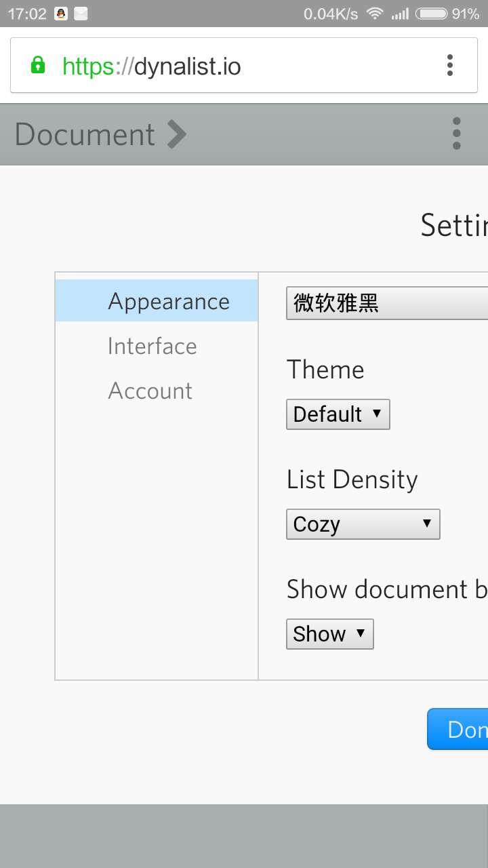Select the Appearance settings tab

tap(167, 300)
